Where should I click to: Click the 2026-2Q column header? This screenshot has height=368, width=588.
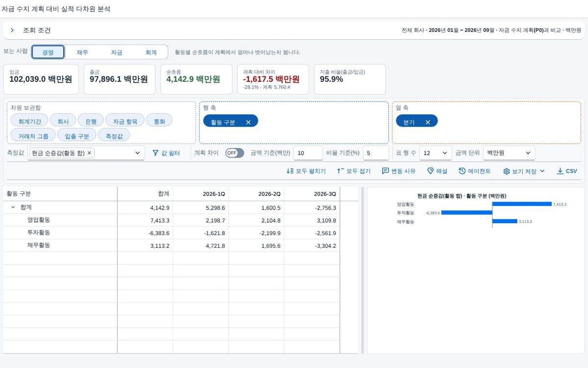tap(256, 194)
